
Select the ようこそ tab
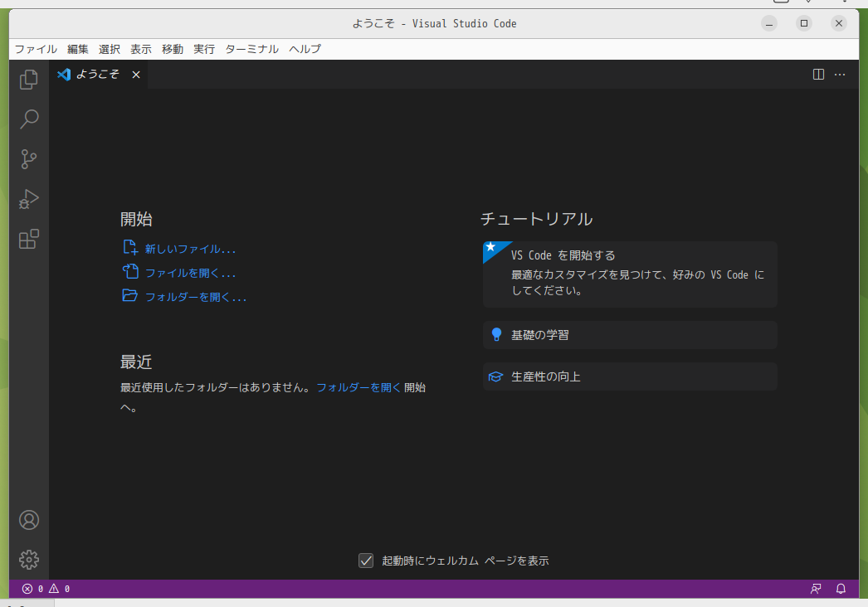pyautogui.click(x=98, y=75)
